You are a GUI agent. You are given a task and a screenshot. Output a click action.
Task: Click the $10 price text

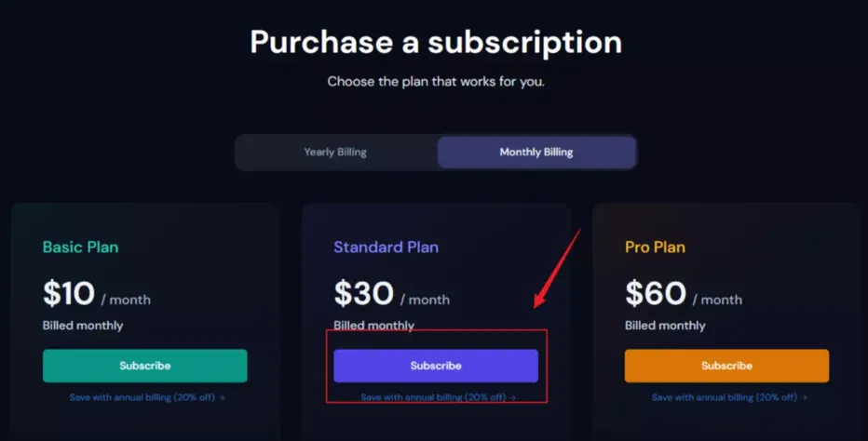coord(69,294)
